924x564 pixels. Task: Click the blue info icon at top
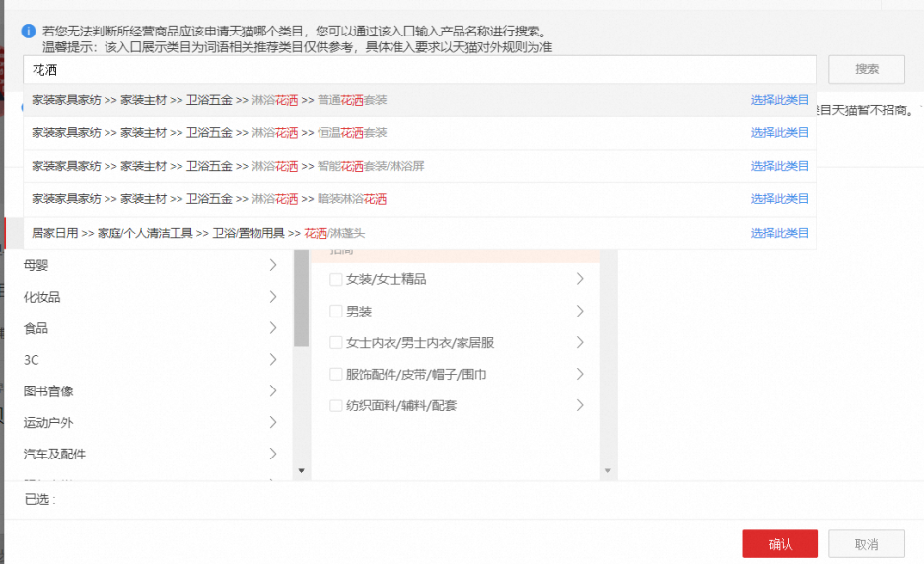pyautogui.click(x=30, y=32)
